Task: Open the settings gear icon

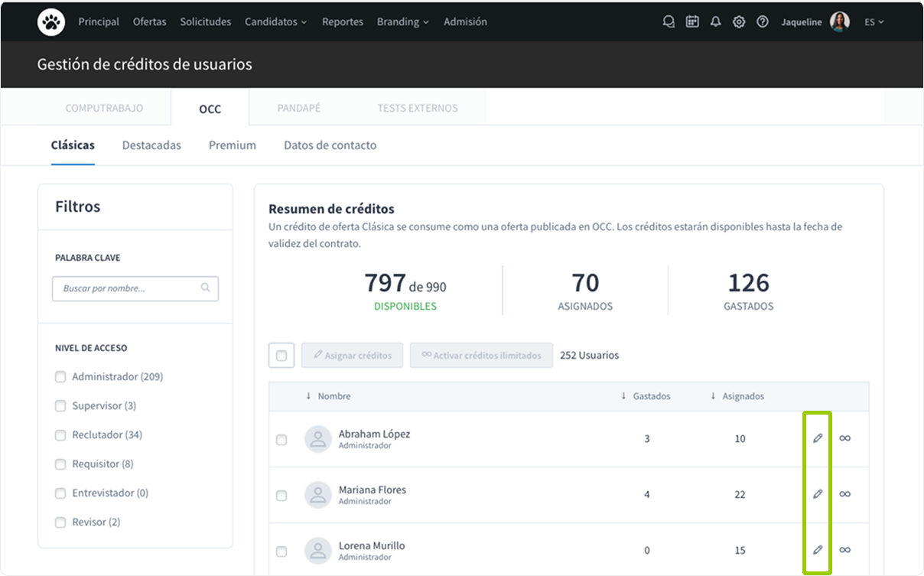Action: (739, 22)
